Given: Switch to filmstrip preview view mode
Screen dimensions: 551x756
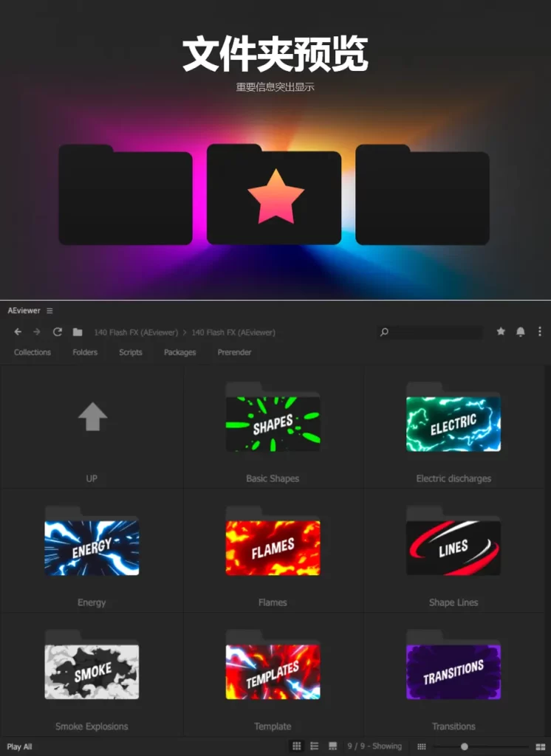Looking at the screenshot, I should [333, 746].
